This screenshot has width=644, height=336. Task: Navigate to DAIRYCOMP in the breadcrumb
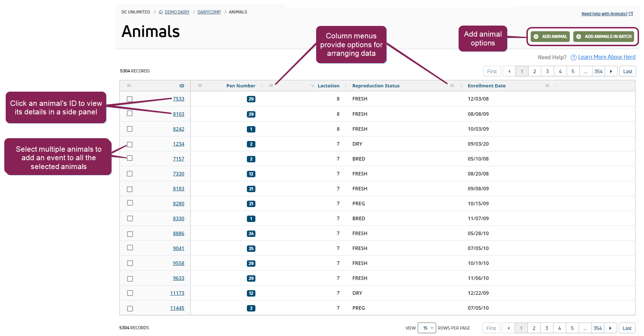[x=209, y=12]
